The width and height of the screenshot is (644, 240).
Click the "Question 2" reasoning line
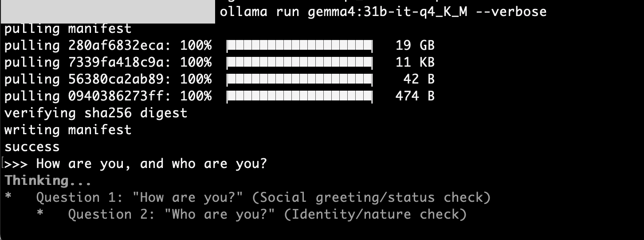tap(267, 215)
